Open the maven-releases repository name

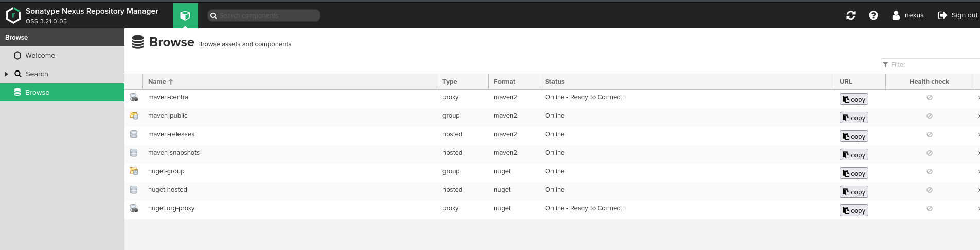[171, 134]
